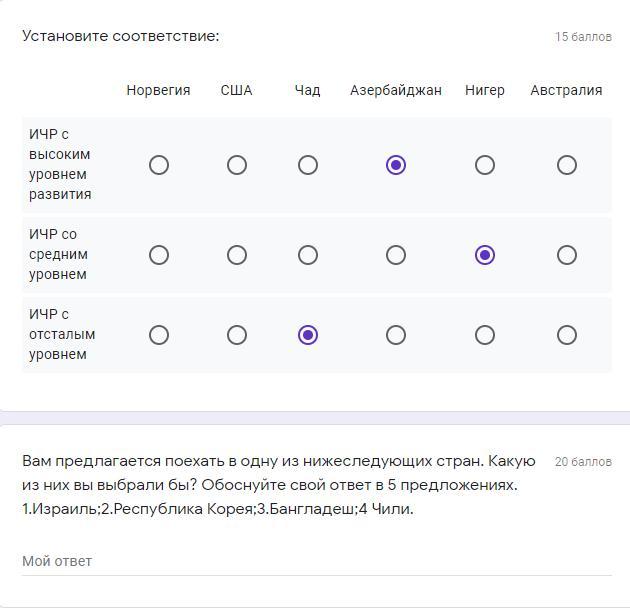
Task: Click selected Чад radio in отсталым уровнем row
Action: click(x=307, y=335)
